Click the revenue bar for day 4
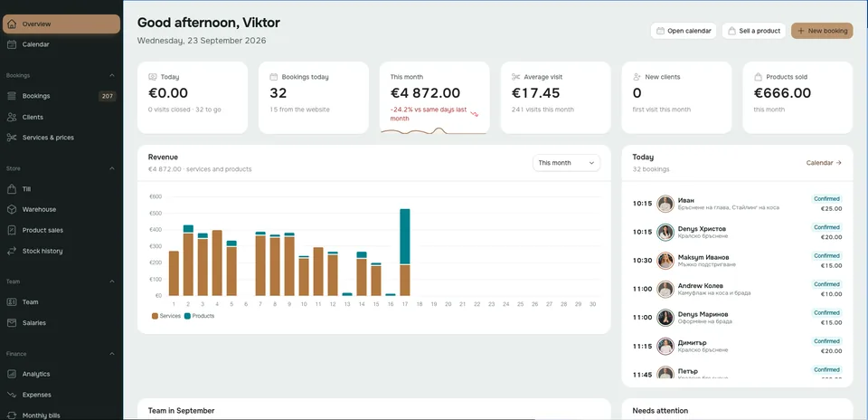The height and width of the screenshot is (420, 868). point(217,262)
